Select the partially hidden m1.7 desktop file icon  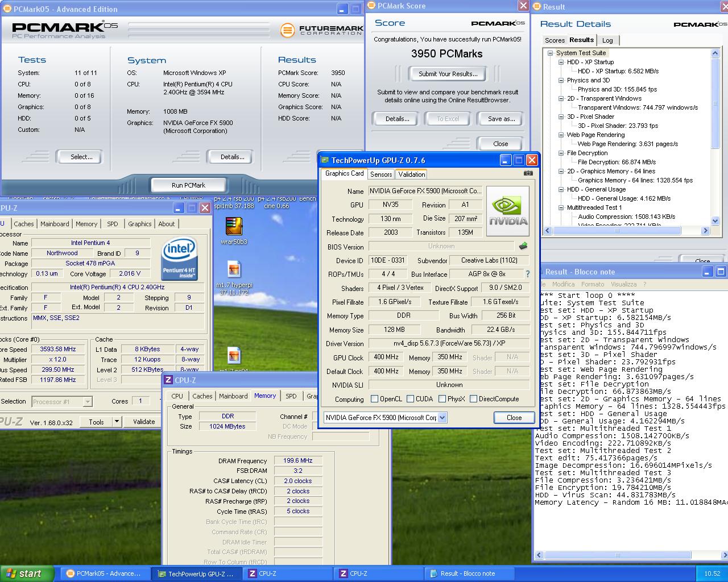click(234, 356)
